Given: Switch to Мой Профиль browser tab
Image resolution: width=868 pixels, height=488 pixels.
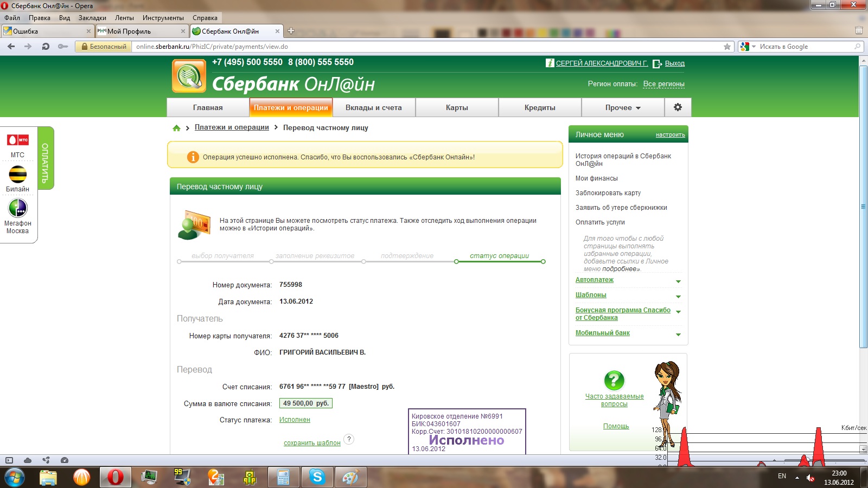Looking at the screenshot, I should [x=142, y=31].
